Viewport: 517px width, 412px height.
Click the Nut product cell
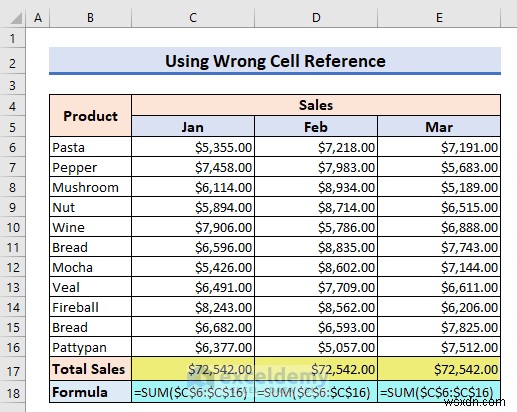(x=90, y=207)
